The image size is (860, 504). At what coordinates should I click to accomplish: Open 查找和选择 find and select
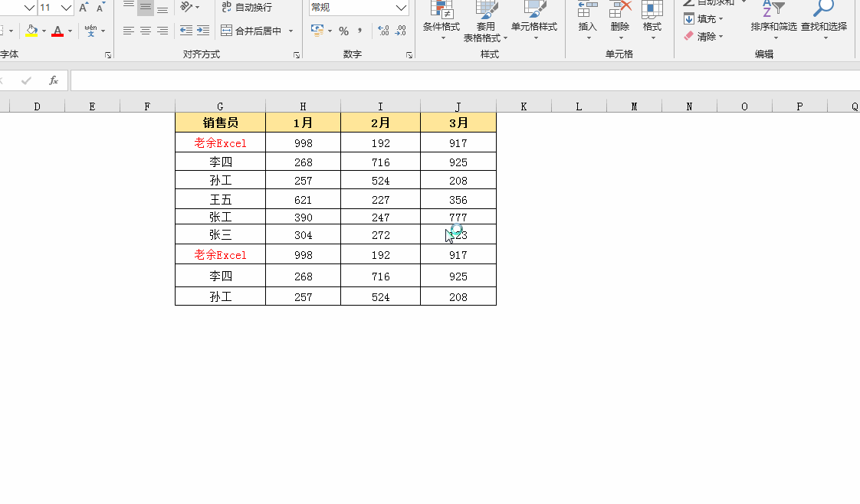tap(824, 21)
